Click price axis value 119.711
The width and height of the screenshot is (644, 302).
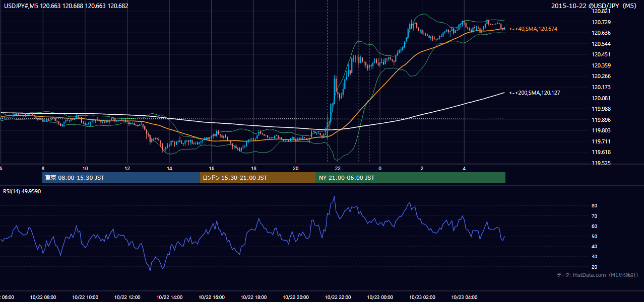pyautogui.click(x=601, y=141)
